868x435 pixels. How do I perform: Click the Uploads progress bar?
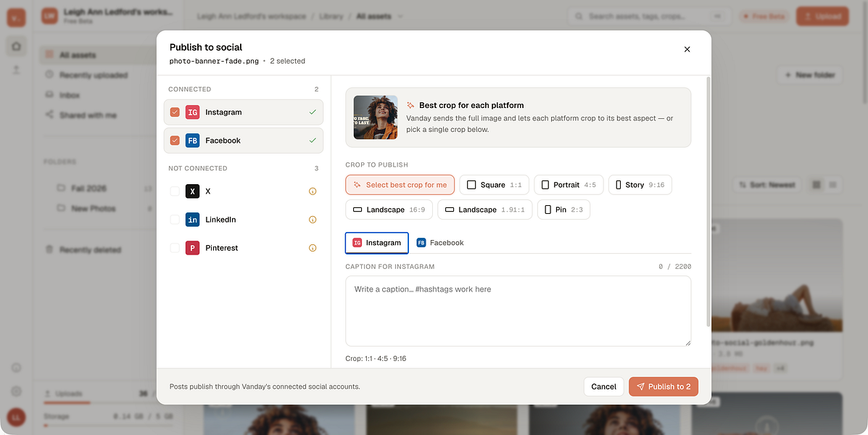(109, 403)
